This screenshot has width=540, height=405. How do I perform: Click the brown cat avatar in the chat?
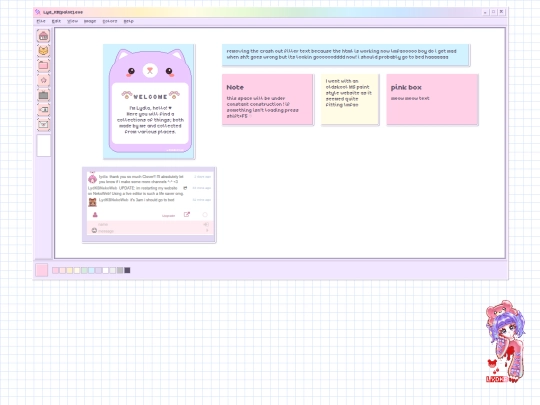pos(92,202)
